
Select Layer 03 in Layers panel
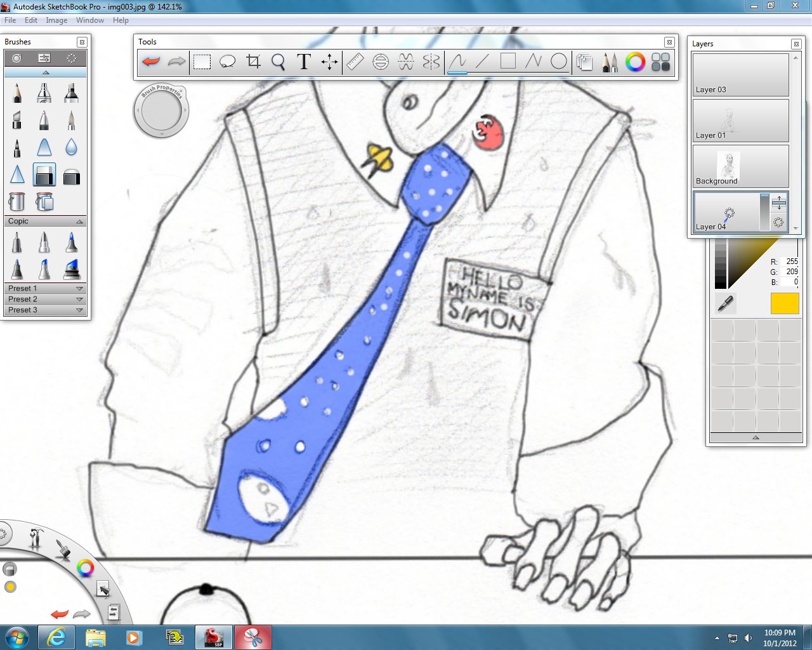741,75
